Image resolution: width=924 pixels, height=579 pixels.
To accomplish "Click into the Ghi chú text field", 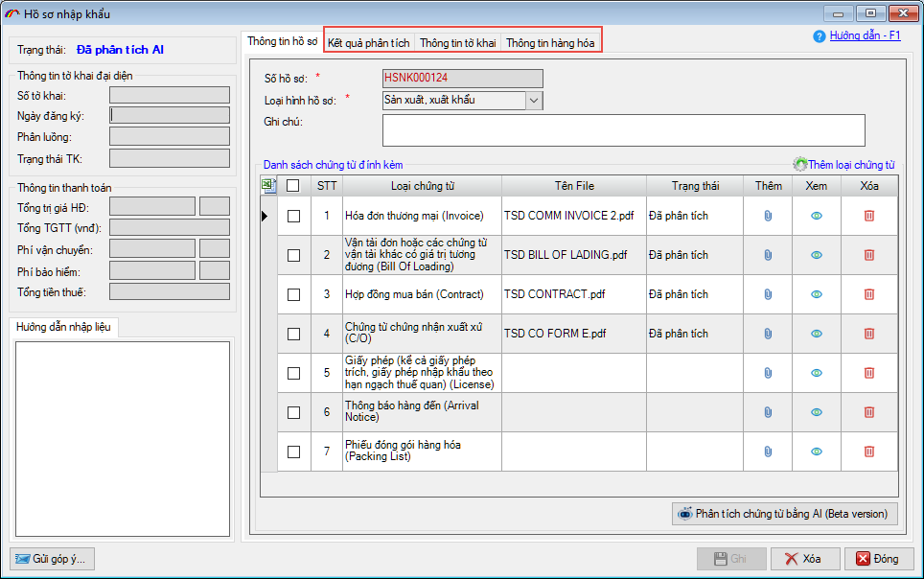I will tap(623, 129).
